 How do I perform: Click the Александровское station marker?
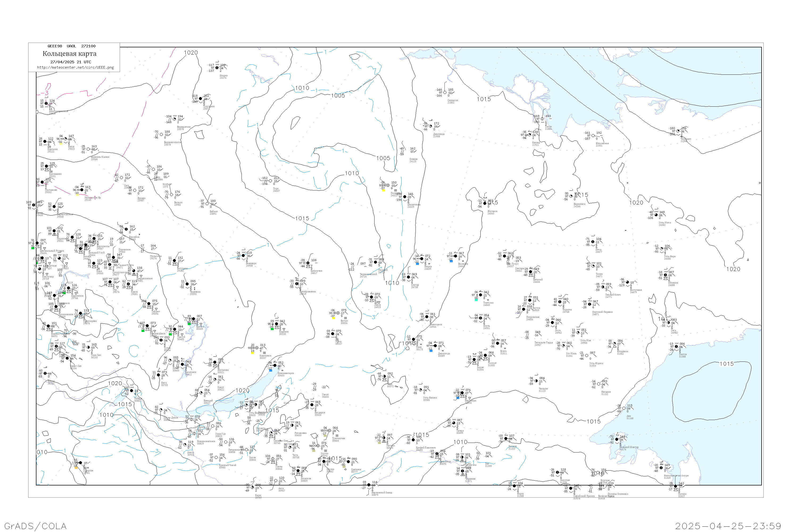click(x=47, y=103)
